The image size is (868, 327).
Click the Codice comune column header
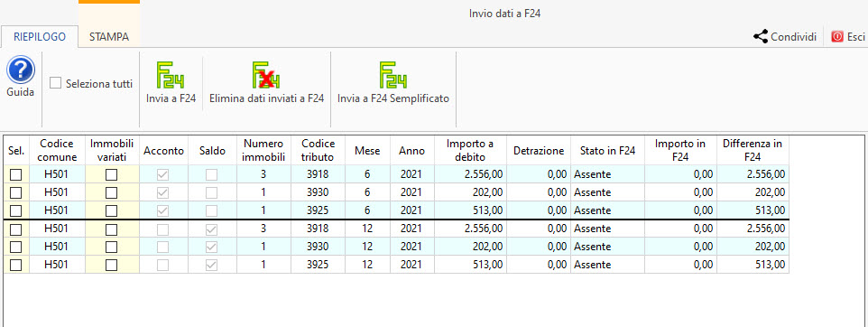pyautogui.click(x=56, y=150)
